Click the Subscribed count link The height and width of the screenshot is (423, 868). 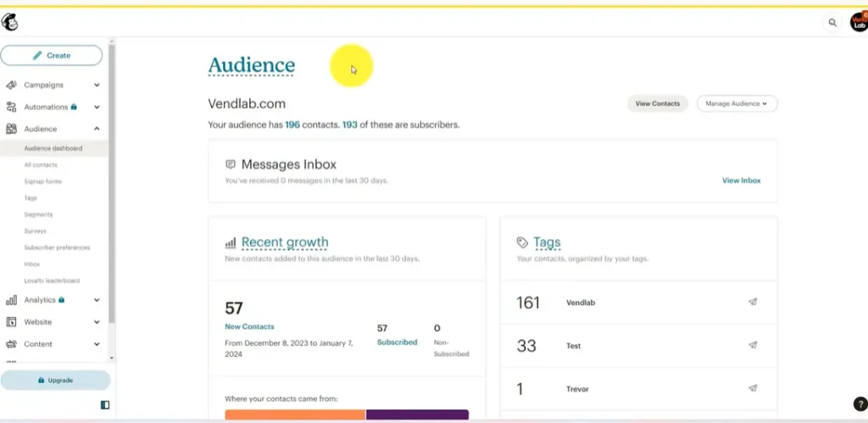397,342
